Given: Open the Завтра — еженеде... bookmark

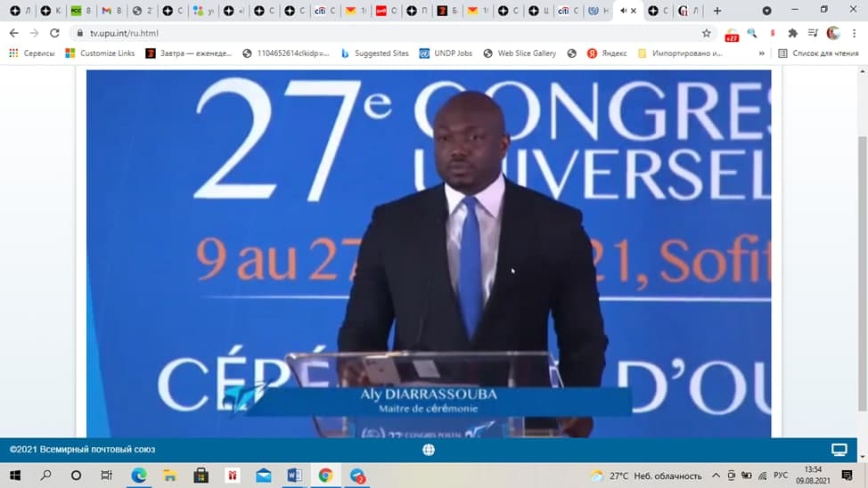Looking at the screenshot, I should coord(189,53).
